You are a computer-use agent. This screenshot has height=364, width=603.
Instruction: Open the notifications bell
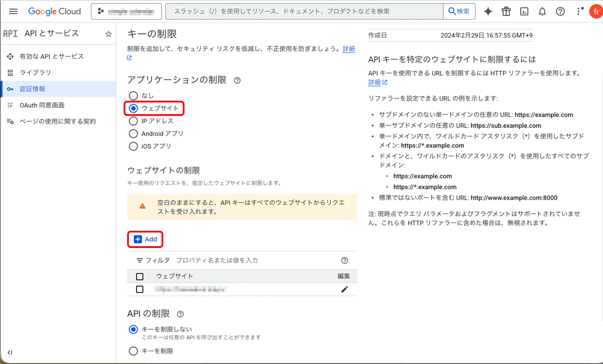(542, 11)
